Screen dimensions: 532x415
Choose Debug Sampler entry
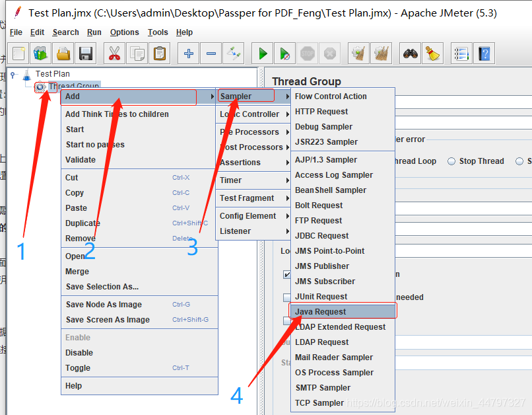[x=343, y=127]
